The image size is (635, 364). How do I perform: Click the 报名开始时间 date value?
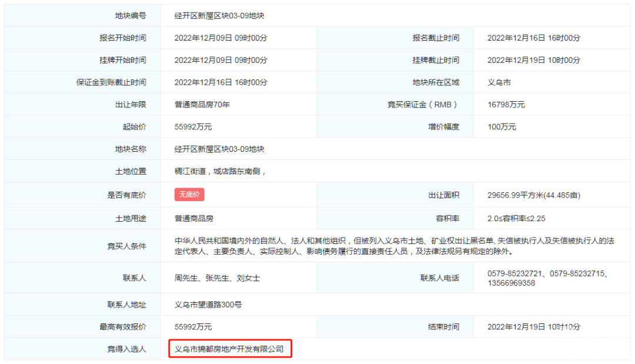220,38
